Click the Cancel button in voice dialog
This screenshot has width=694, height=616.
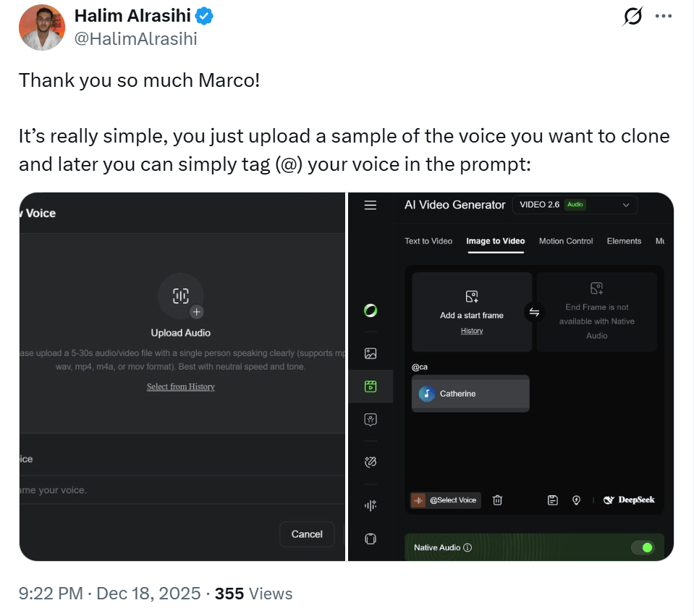coord(307,534)
